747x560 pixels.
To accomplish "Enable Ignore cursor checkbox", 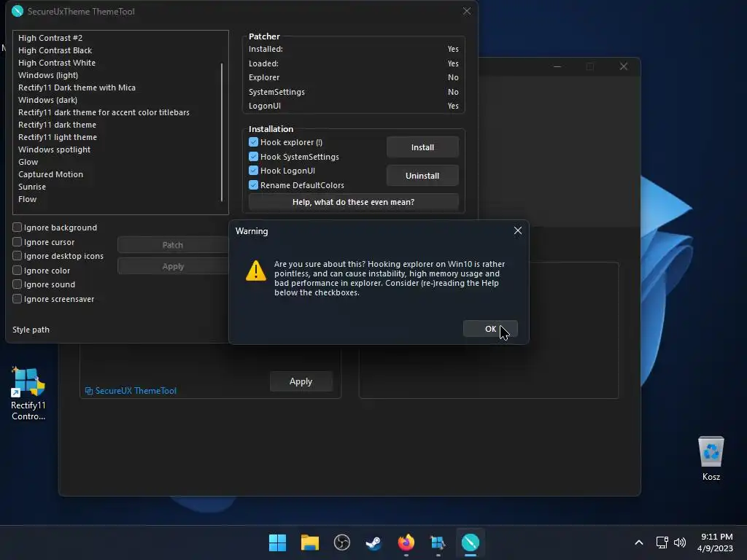I will 18,241.
